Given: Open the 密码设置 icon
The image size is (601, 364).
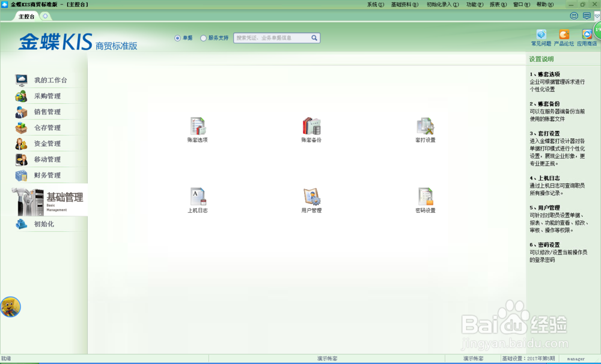Looking at the screenshot, I should (x=425, y=200).
